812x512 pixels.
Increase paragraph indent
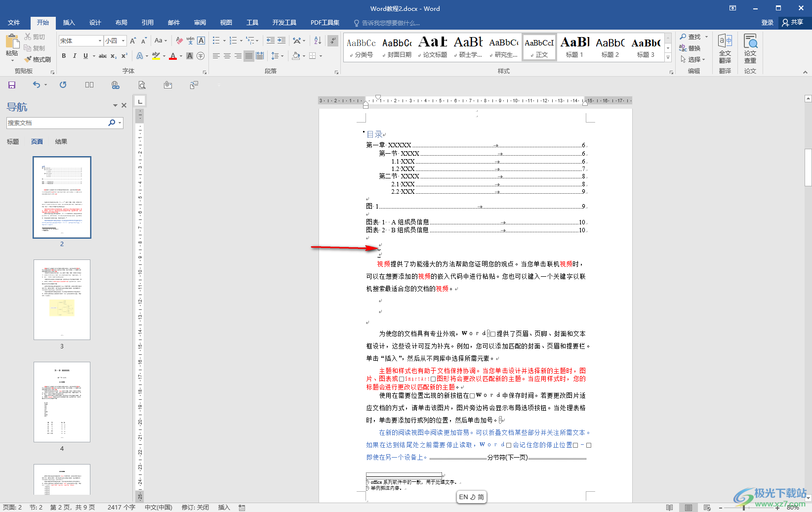tap(282, 41)
